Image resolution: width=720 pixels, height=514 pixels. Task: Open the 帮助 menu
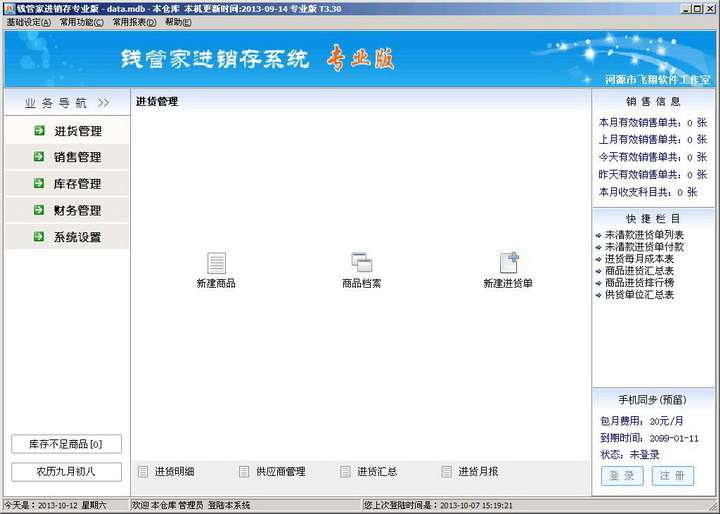pos(178,22)
